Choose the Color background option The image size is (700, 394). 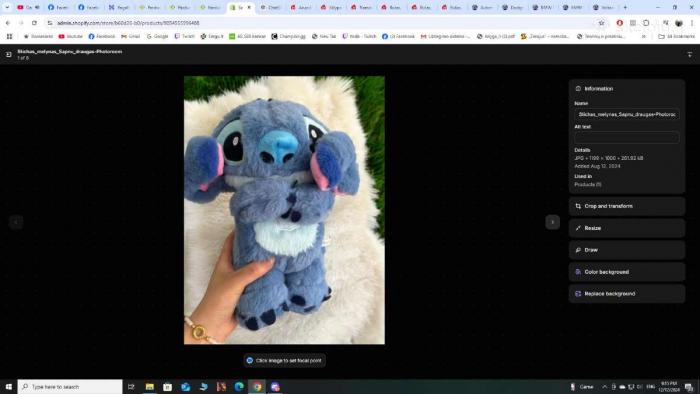626,272
